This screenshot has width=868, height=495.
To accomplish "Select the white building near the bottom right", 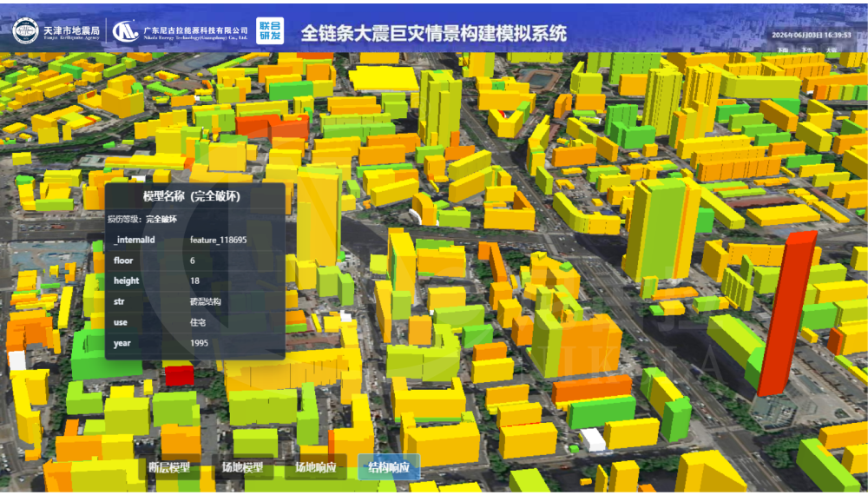I will point(593,439).
